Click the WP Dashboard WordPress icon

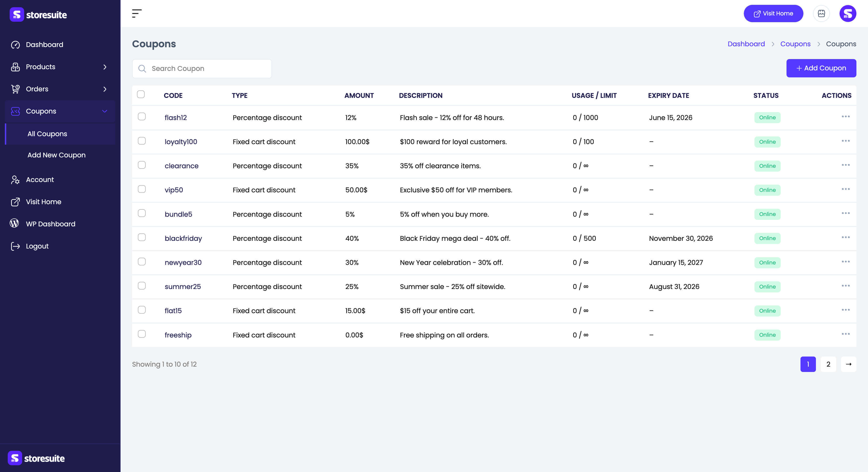coord(14,223)
